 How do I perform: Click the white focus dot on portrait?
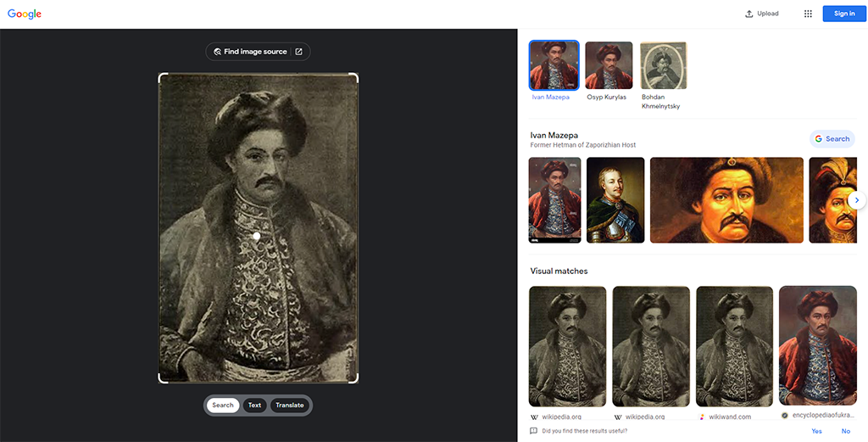(257, 236)
